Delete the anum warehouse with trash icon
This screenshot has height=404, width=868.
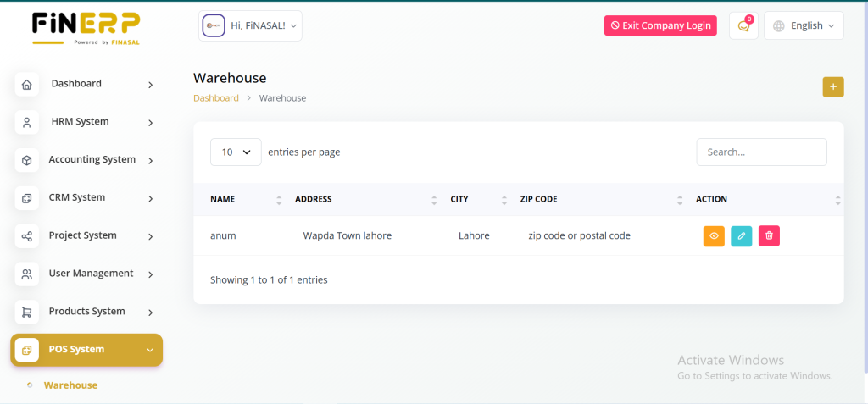pyautogui.click(x=769, y=236)
